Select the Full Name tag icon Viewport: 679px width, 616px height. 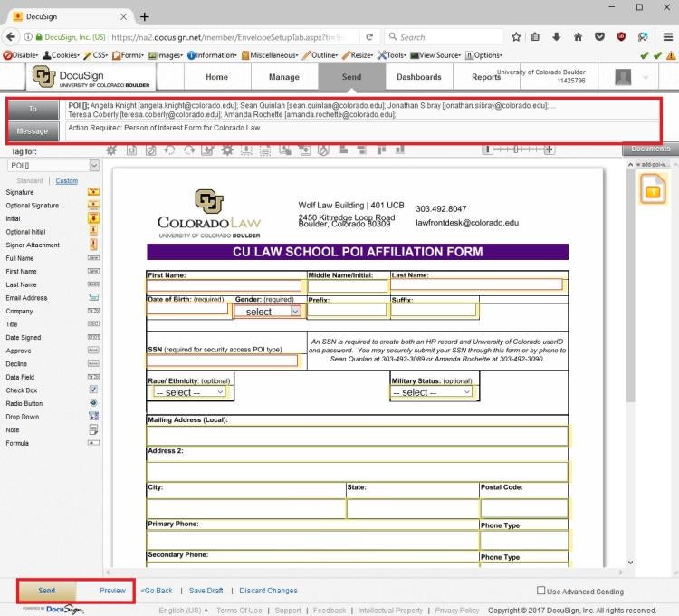pos(93,258)
